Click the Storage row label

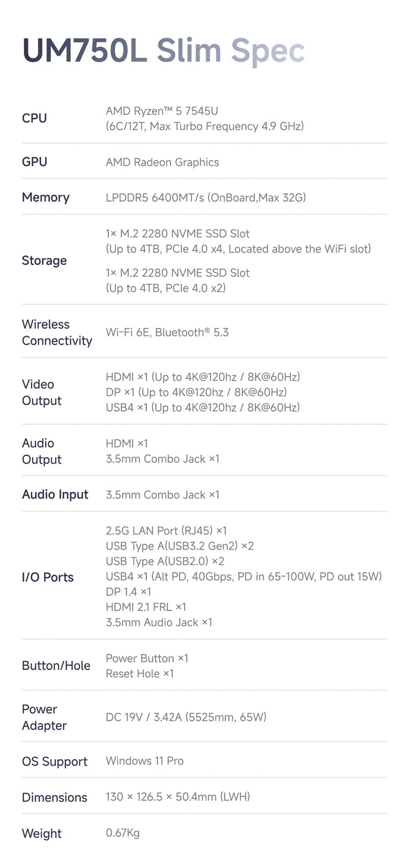pyautogui.click(x=44, y=261)
